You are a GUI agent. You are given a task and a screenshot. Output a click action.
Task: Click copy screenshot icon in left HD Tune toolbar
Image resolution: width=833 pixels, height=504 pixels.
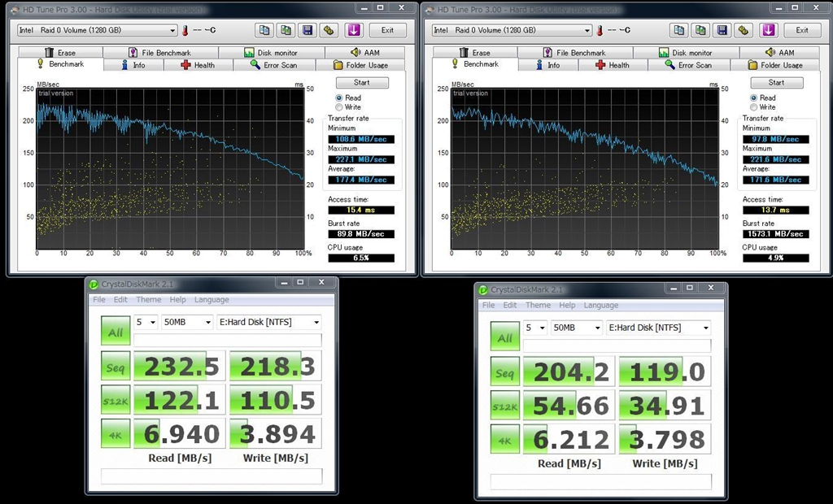286,30
